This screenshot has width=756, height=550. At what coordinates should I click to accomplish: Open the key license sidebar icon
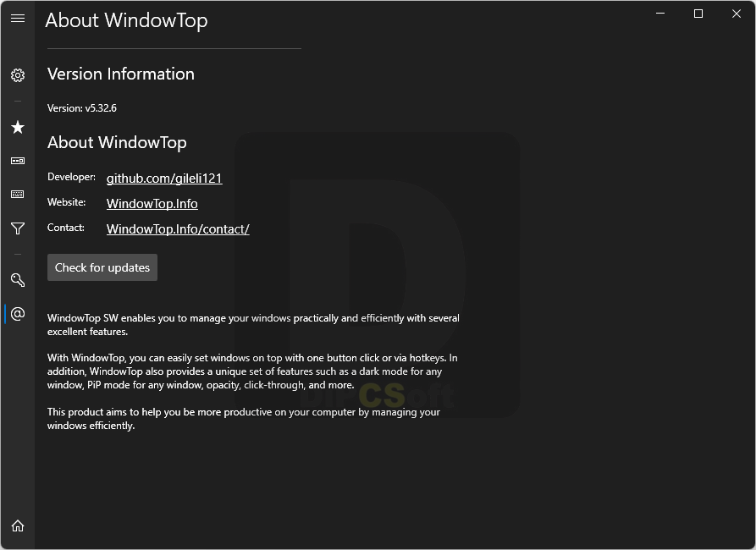pyautogui.click(x=18, y=280)
